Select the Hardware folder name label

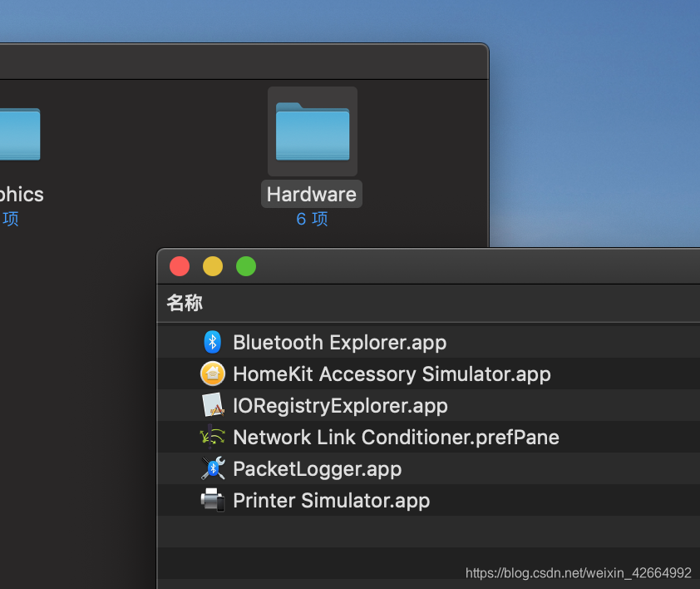(312, 194)
